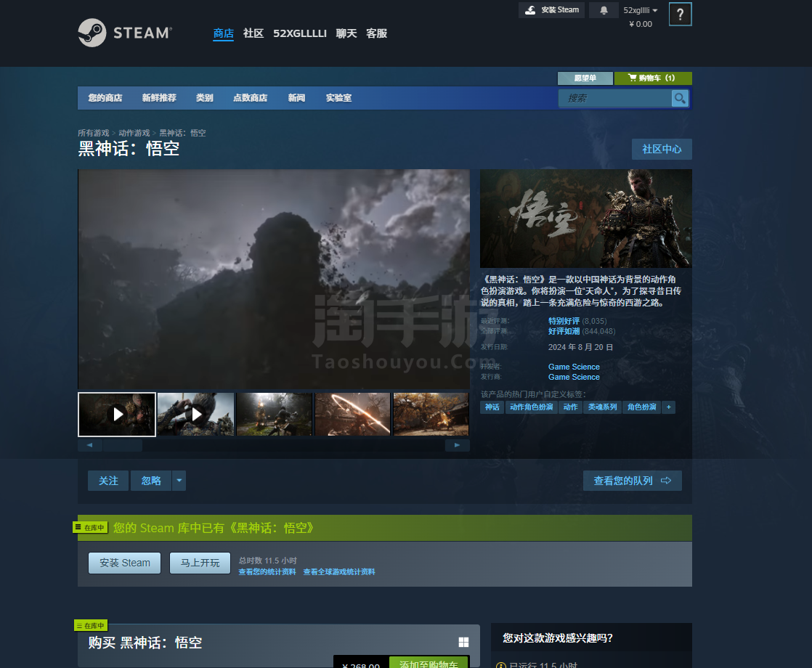Open developer Game Science link
This screenshot has height=668, width=812.
pos(574,367)
